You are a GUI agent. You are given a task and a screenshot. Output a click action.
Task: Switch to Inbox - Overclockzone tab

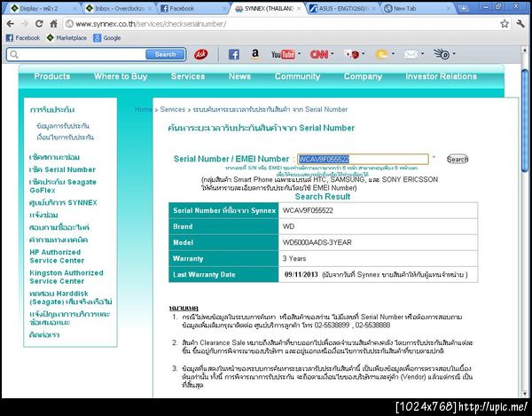119,9
